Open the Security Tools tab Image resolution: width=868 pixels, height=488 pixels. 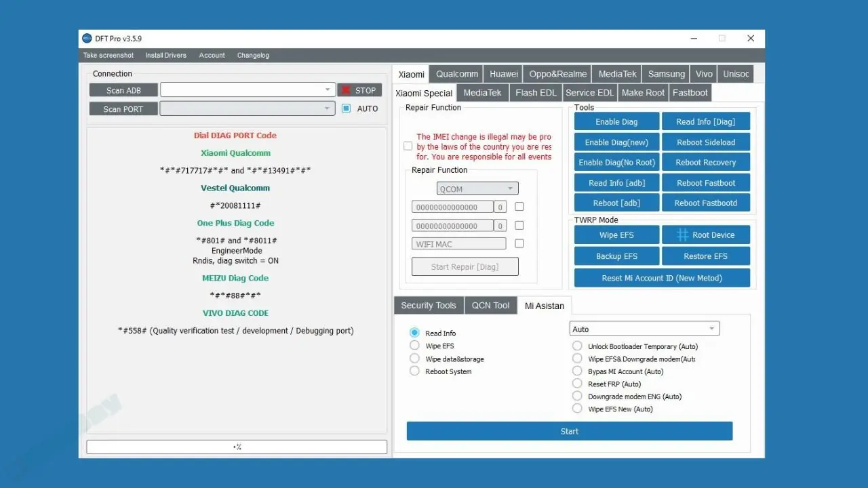click(429, 306)
